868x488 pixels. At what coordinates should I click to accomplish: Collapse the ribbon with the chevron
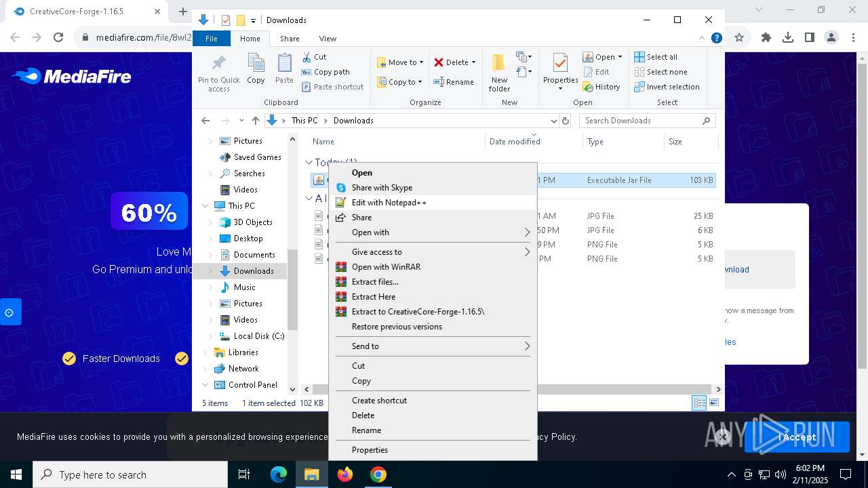(x=702, y=38)
